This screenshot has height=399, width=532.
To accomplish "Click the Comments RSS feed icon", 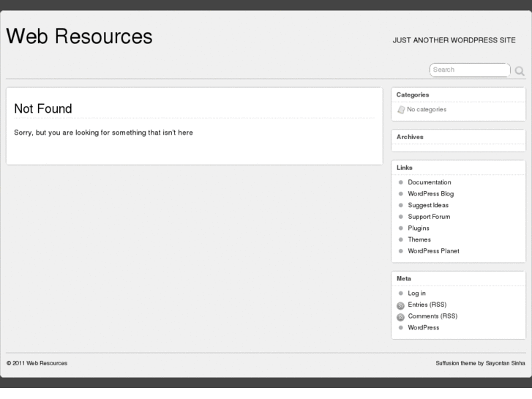I will [400, 317].
